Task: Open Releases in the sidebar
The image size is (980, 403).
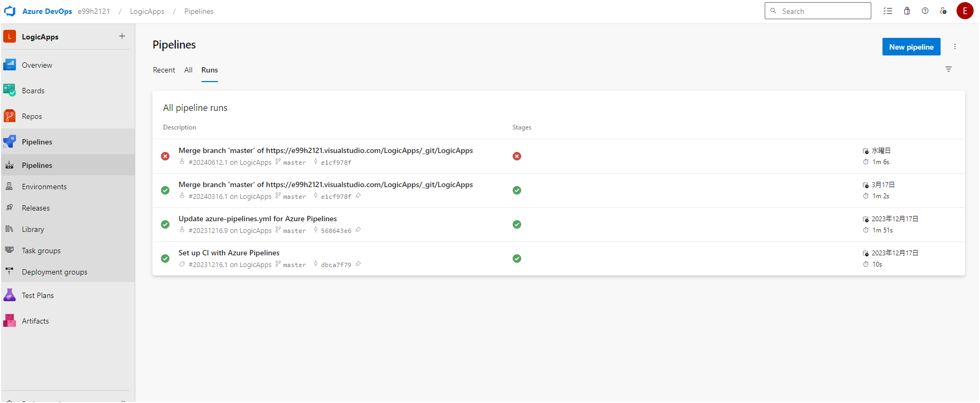Action: click(68, 208)
